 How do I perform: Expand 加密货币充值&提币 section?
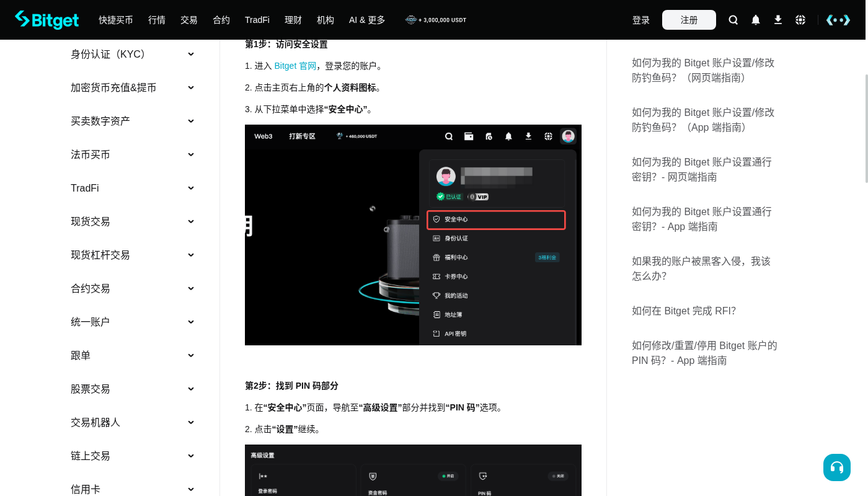[x=133, y=87]
